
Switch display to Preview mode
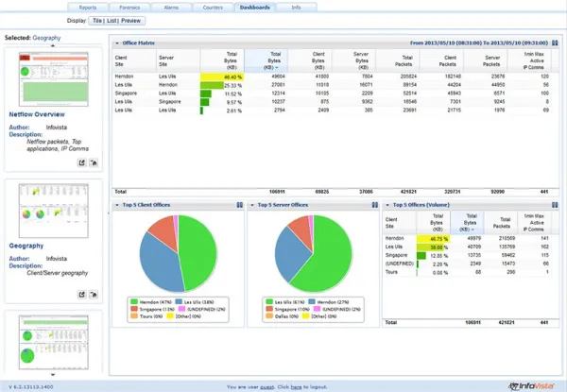[x=131, y=19]
